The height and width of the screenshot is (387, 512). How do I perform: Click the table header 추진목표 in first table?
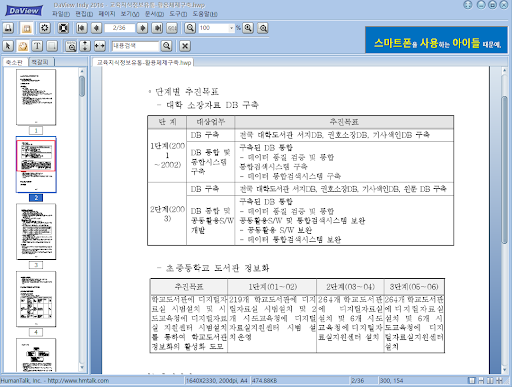[x=344, y=122]
